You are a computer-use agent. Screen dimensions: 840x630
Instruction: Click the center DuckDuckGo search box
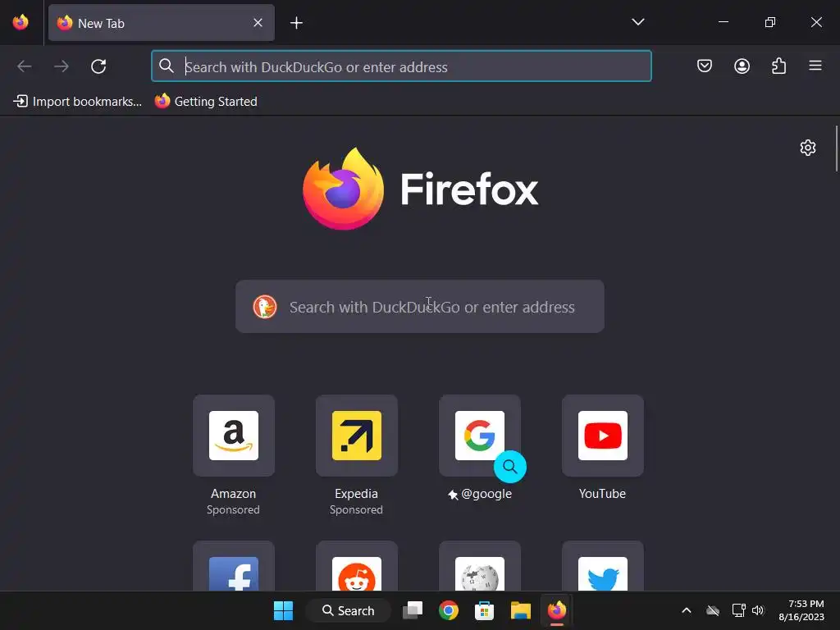[420, 307]
